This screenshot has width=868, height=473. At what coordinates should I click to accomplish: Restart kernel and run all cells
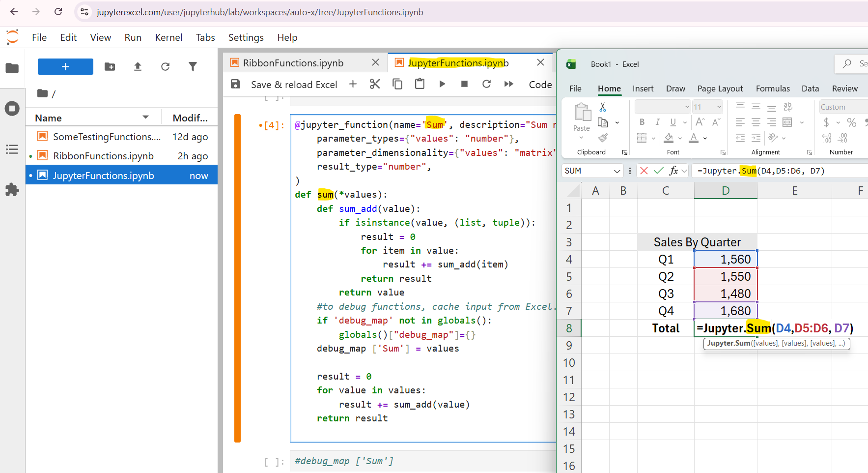tap(509, 84)
